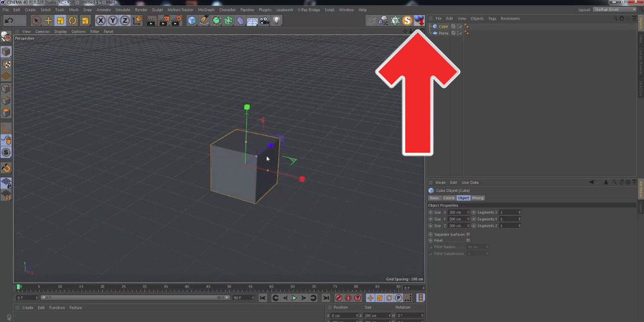Click Render to Picture Viewer icon
Viewport: 644px width, 322px height.
pos(164,21)
